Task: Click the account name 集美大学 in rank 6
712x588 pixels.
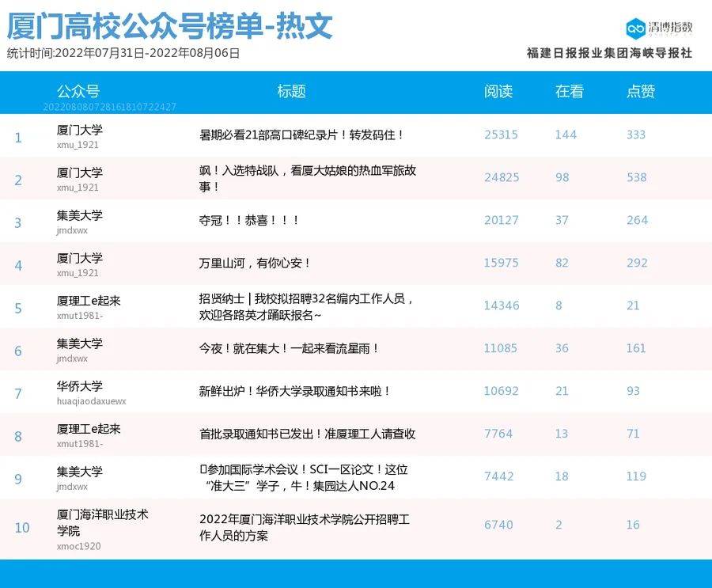Action: point(79,343)
